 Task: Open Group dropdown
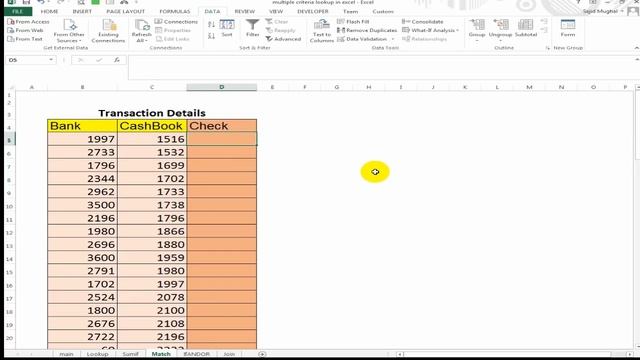pos(477,40)
